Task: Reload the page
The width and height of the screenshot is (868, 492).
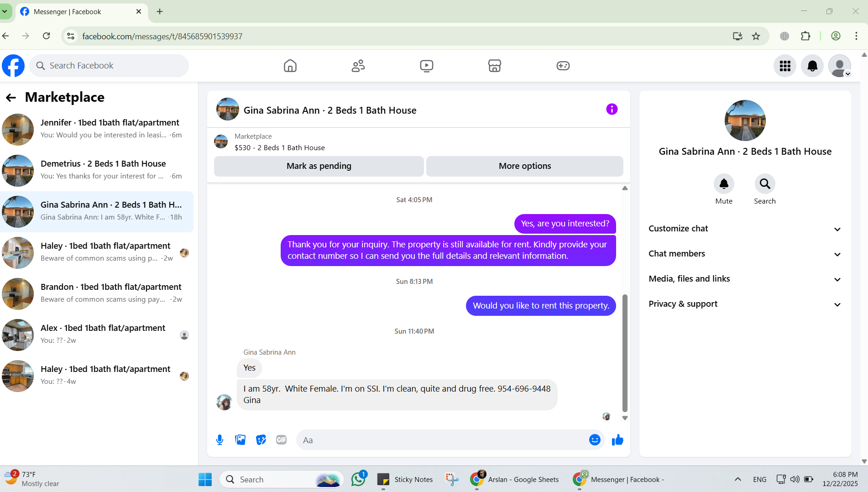Action: point(46,36)
